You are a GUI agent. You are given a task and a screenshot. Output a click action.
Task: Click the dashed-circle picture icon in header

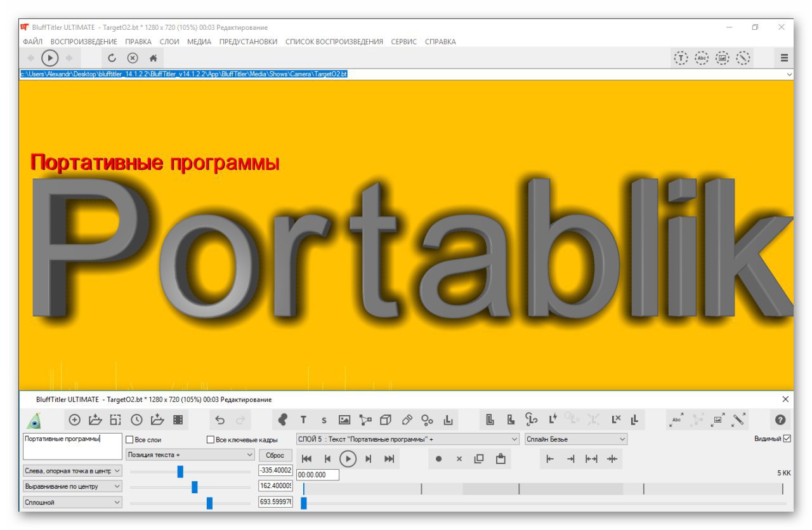(723, 58)
